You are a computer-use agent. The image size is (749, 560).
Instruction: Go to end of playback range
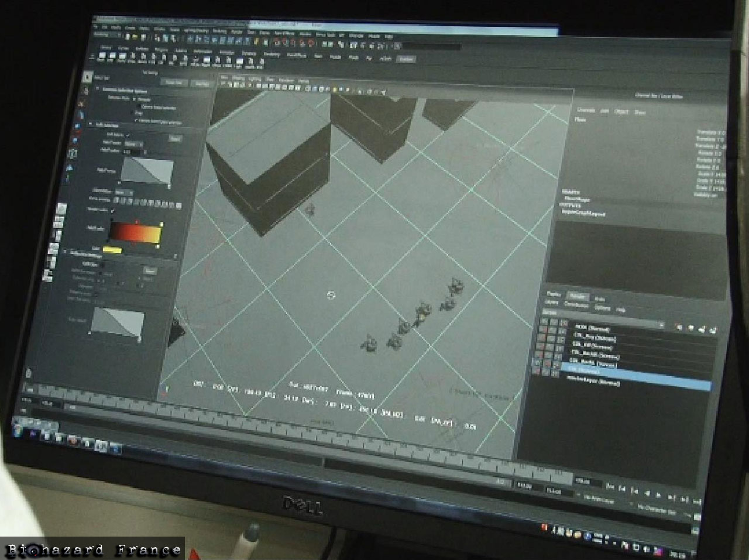pyautogui.click(x=696, y=503)
